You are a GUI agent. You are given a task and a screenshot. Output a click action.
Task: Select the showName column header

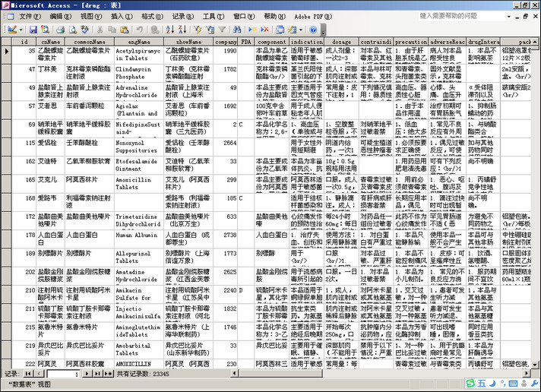click(x=188, y=42)
